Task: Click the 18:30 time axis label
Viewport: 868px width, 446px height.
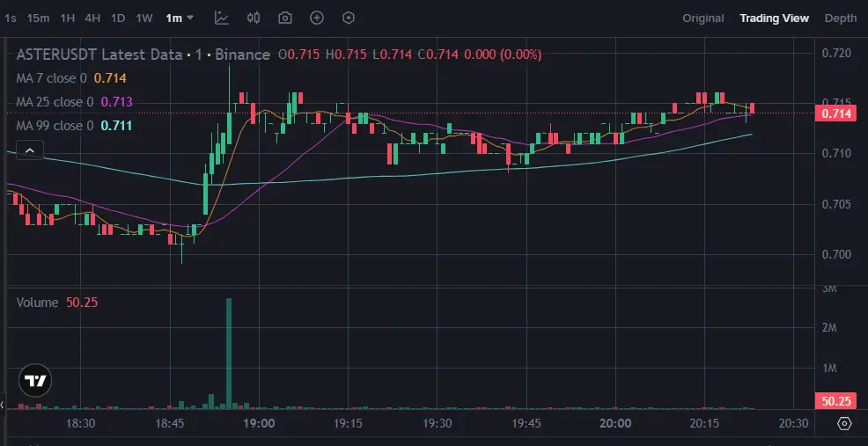Action: 80,423
